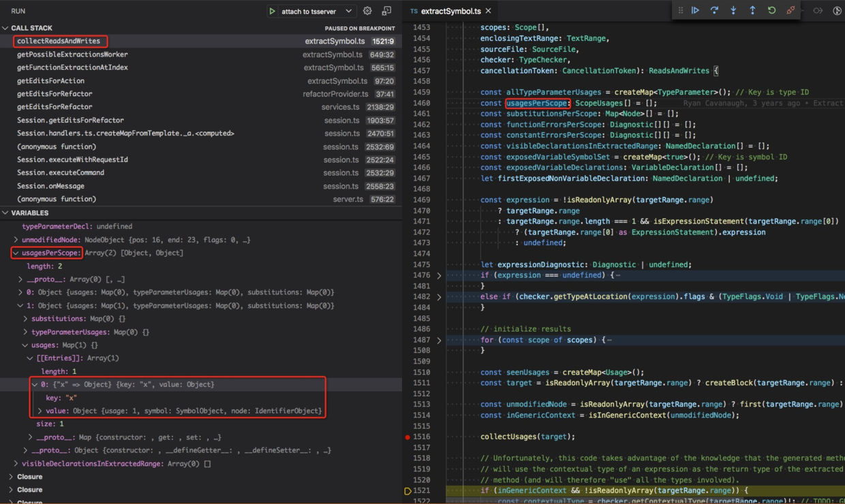Open the debug console icon beside the gear
Screen dimensions: 845x504
click(387, 10)
